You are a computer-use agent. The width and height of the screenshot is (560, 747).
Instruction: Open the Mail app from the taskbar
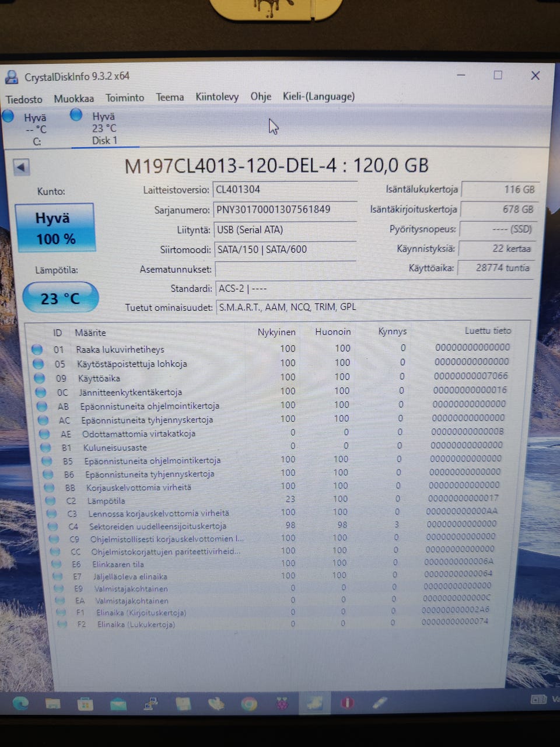coord(118,704)
